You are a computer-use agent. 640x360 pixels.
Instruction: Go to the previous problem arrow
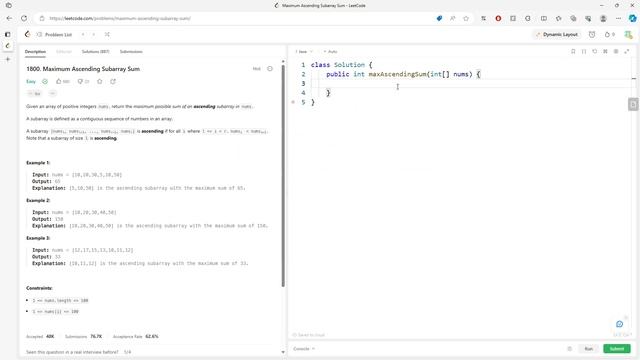tap(83, 35)
